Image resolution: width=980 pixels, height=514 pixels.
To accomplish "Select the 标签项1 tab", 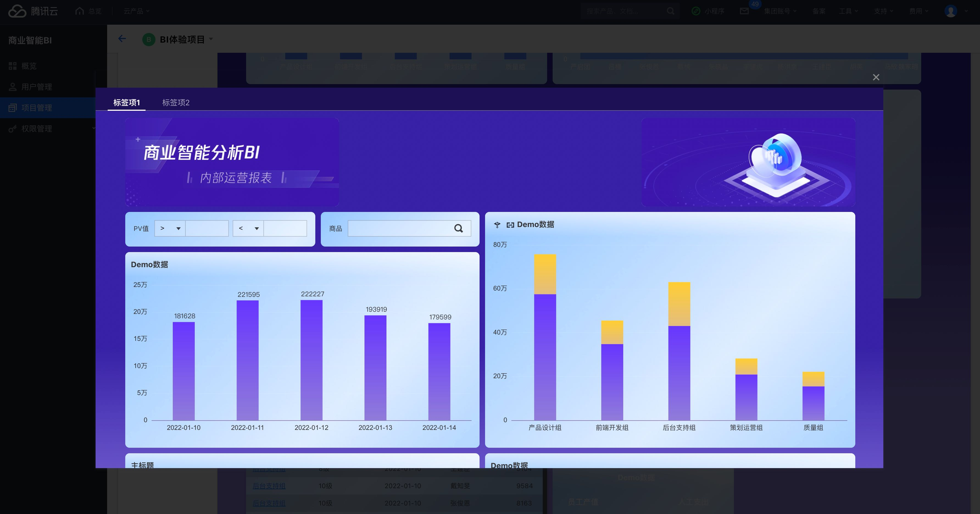I will tap(126, 103).
